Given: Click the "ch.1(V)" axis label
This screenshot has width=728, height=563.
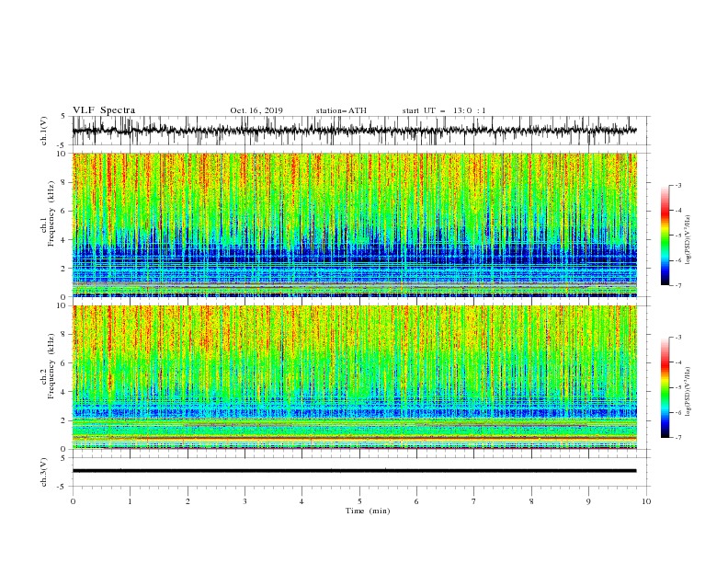Looking at the screenshot, I should point(44,131).
